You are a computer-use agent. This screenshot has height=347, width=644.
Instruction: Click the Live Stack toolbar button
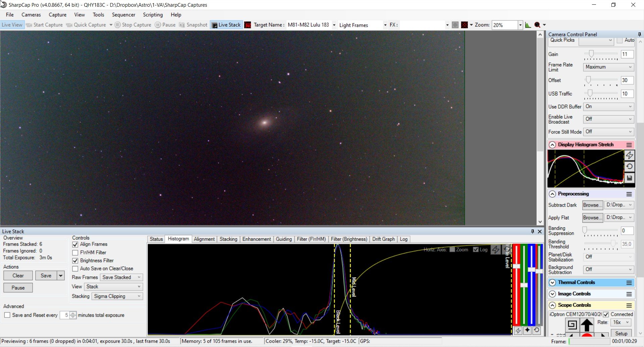coord(226,25)
